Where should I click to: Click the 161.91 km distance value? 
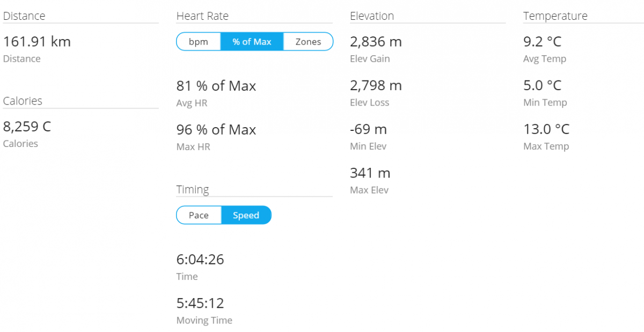(x=37, y=42)
